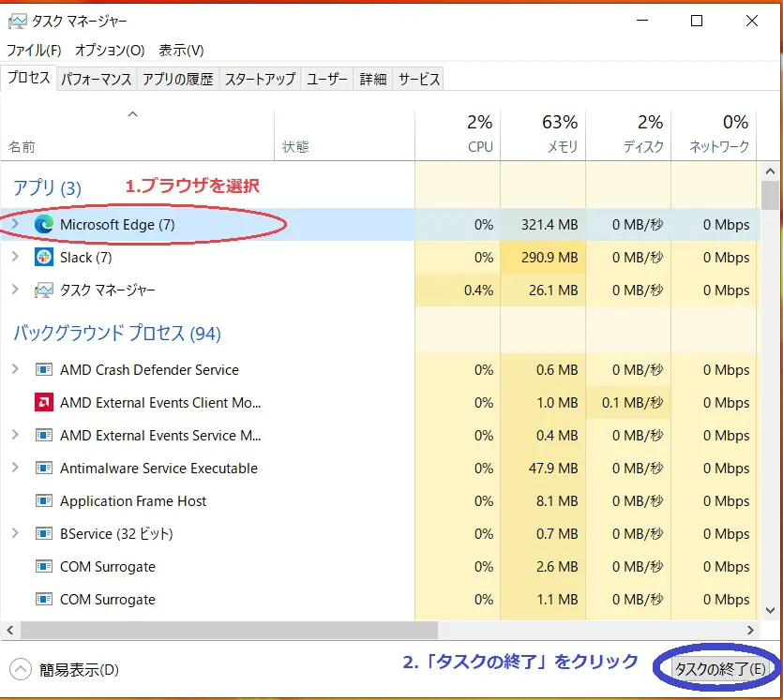This screenshot has width=783, height=700.
Task: Switch to the スタートアップ tab
Action: 260,80
